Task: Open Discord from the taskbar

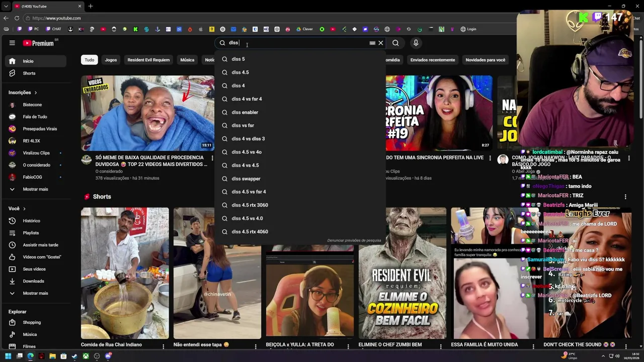Action: coord(108,356)
